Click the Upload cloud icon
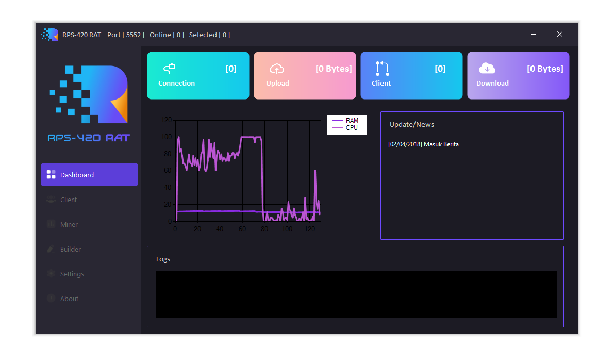The height and width of the screenshot is (364, 614). tap(277, 68)
